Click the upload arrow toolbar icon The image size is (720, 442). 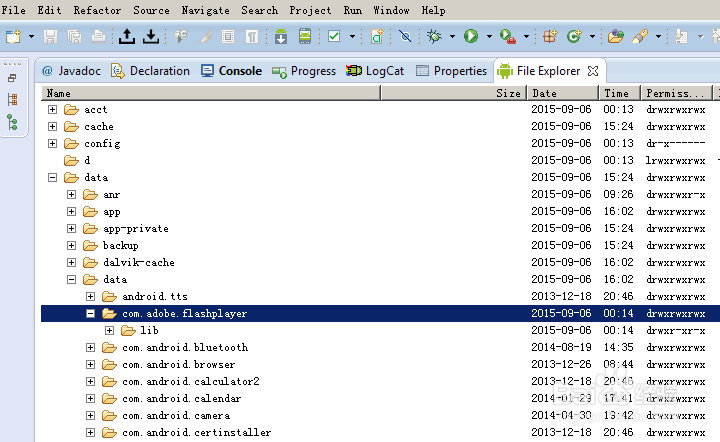coord(127,36)
